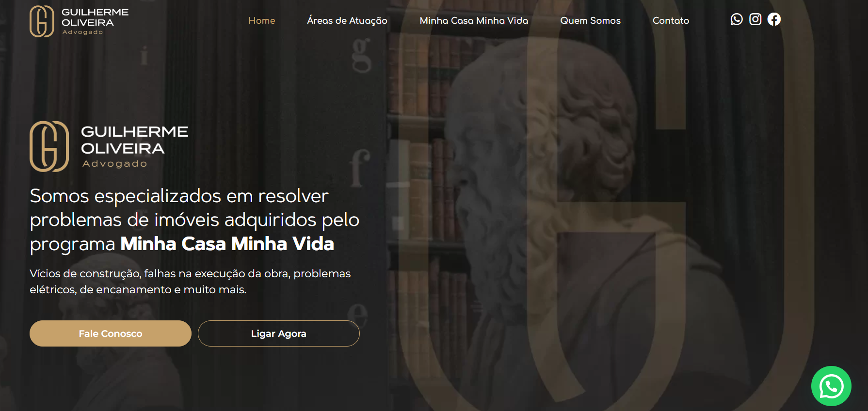This screenshot has height=411, width=868.
Task: Click the bold Minha Casa Minha Vida headline text
Action: pyautogui.click(x=227, y=244)
